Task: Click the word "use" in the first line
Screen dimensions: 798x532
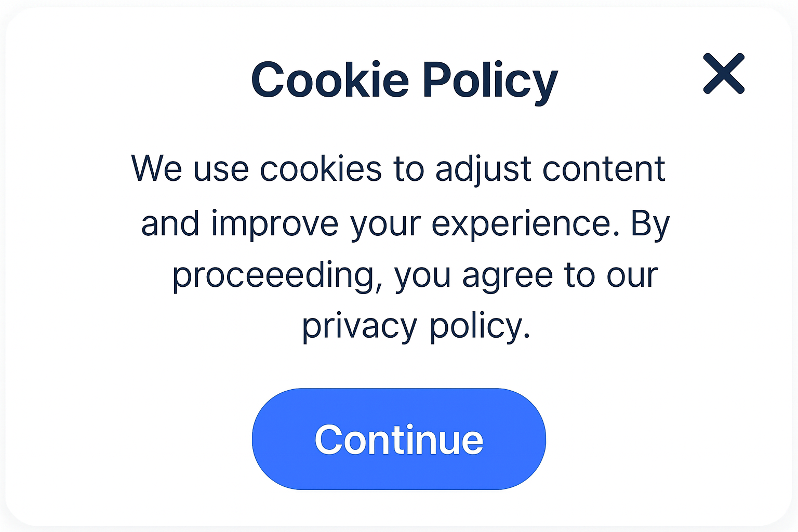Action: [221, 169]
